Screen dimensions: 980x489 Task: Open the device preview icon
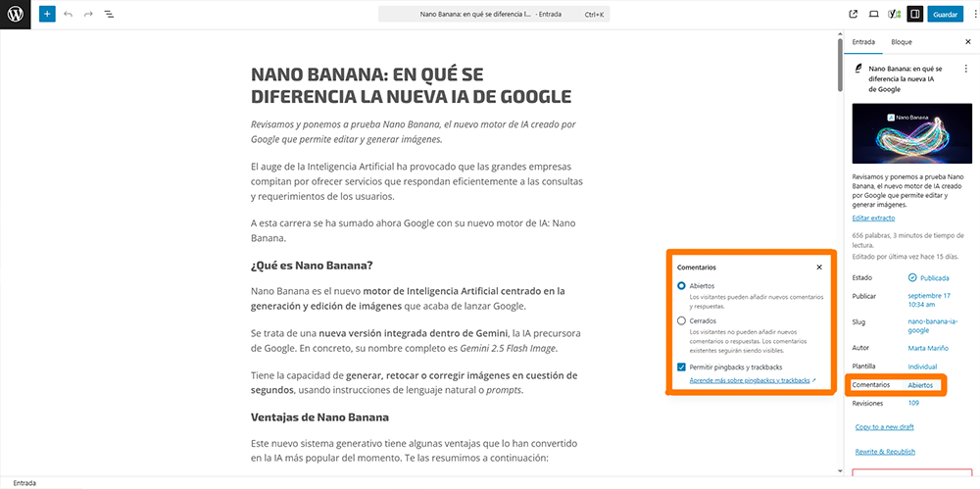(874, 14)
